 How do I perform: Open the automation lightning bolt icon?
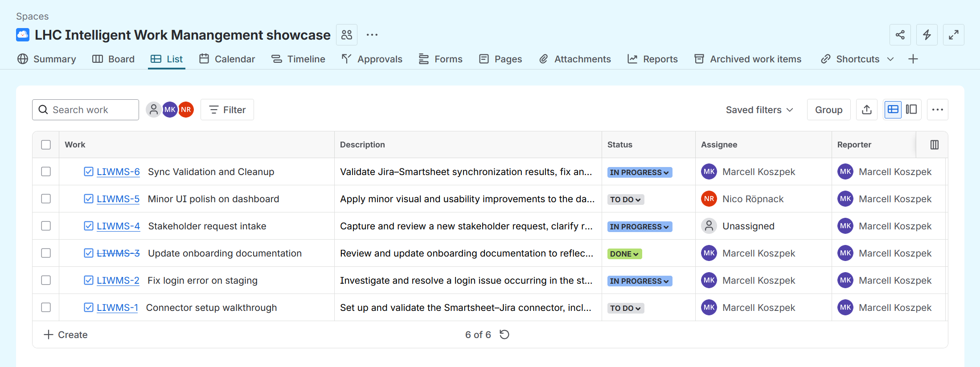[x=927, y=35]
